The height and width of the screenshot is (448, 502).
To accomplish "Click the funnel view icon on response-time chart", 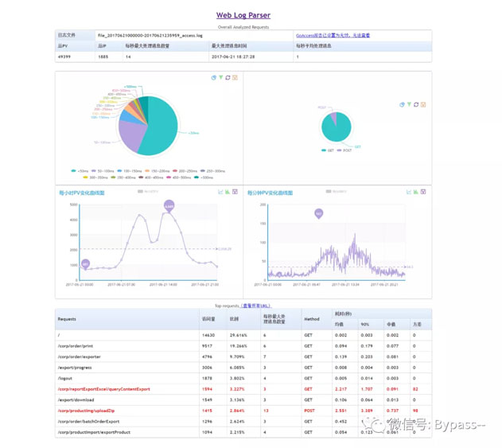I will coord(220,78).
